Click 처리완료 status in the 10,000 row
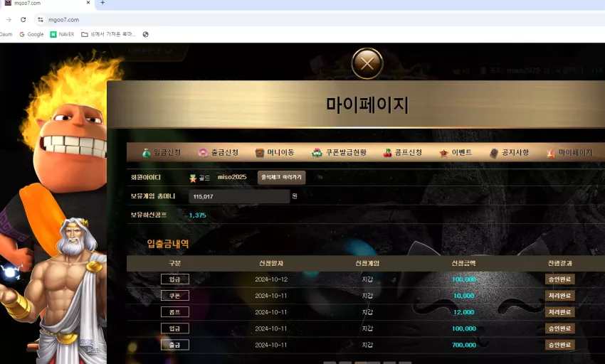 (560, 296)
